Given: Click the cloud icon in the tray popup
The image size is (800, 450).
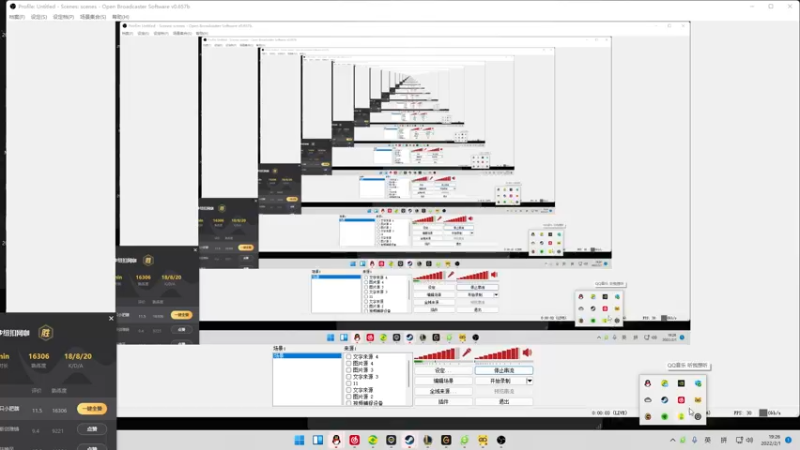Looking at the screenshot, I should 648,400.
